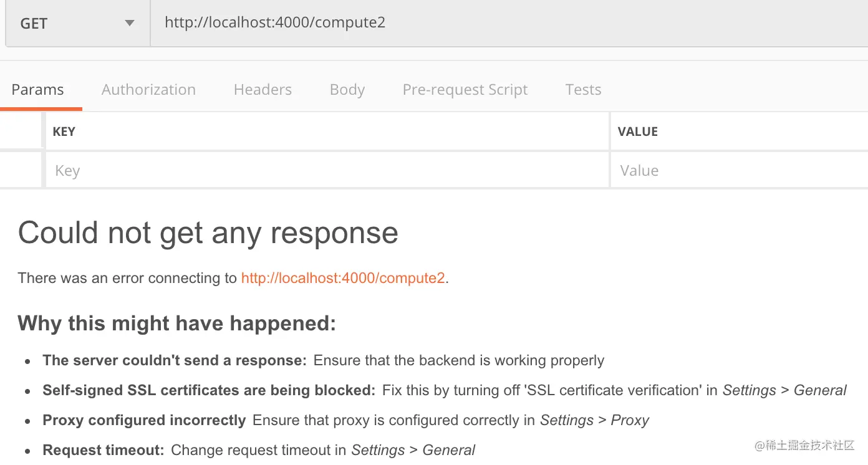Click the "Could not get any response" heading
Screen dimensions: 868x465
pos(208,233)
